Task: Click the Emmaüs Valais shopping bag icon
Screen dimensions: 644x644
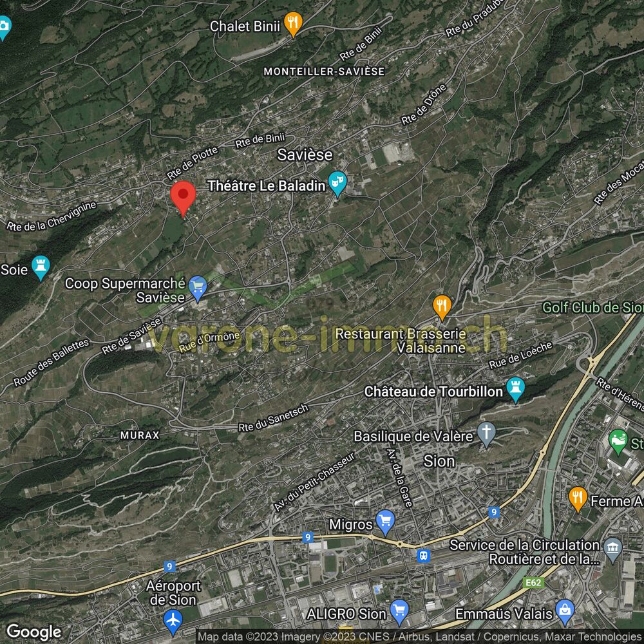Action: tap(565, 610)
